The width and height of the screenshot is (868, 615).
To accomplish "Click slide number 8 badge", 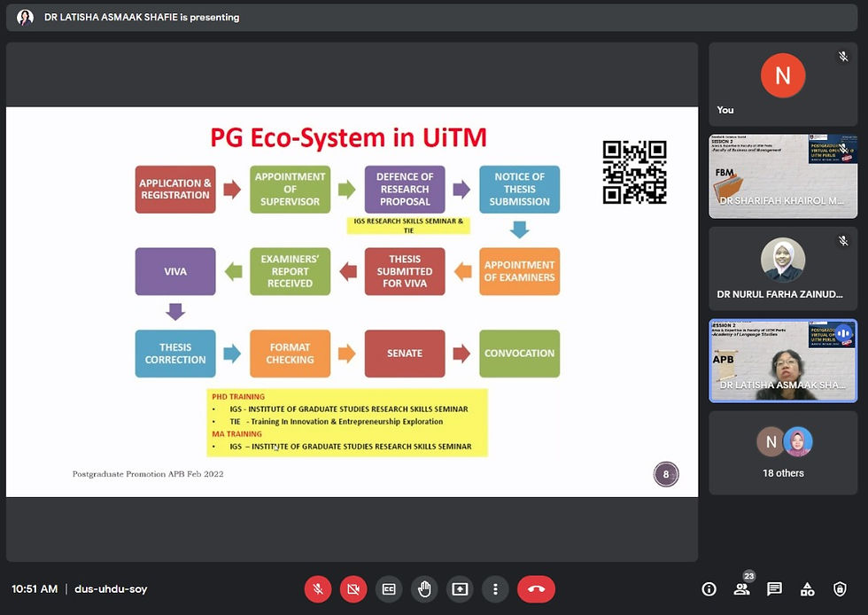I will point(665,474).
